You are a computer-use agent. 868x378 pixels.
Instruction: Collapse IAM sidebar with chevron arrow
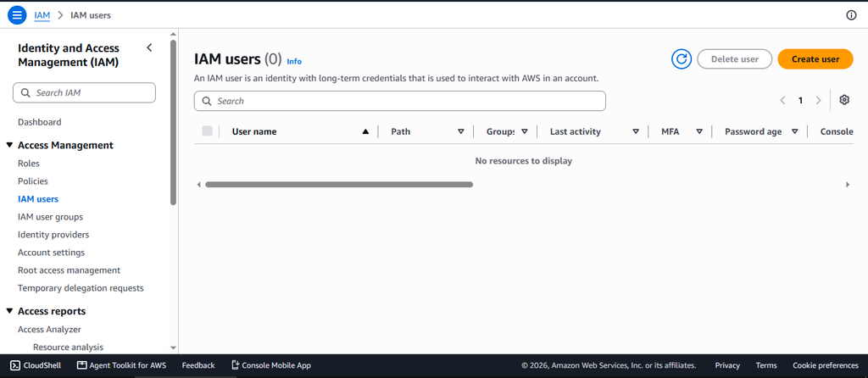(x=149, y=47)
